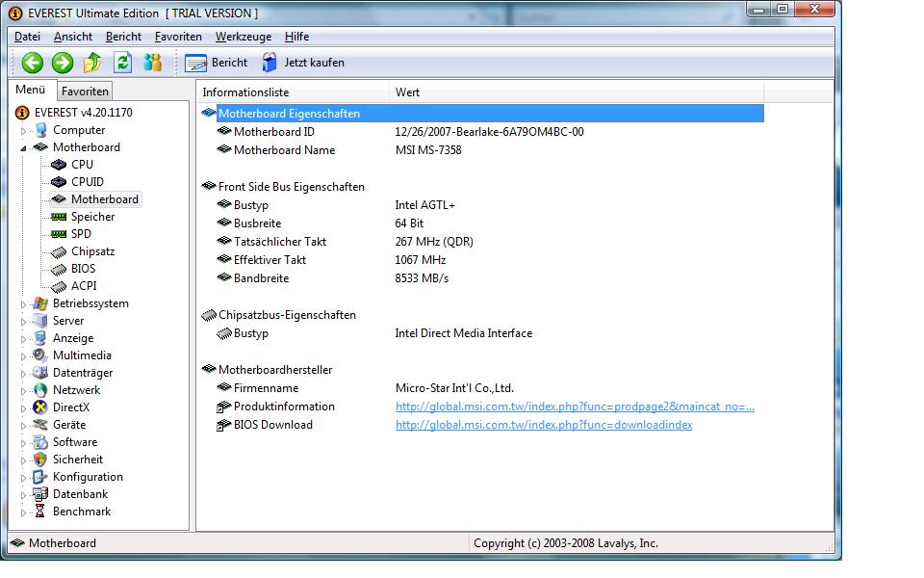Screen dimensions: 924x578
Task: Select the CPU chip icon in tree
Action: coord(59,165)
